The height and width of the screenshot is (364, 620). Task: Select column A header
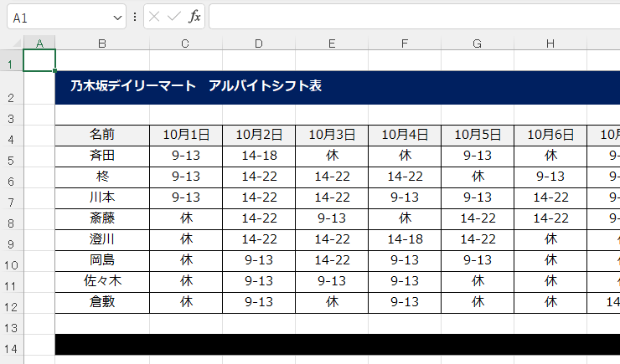point(39,43)
